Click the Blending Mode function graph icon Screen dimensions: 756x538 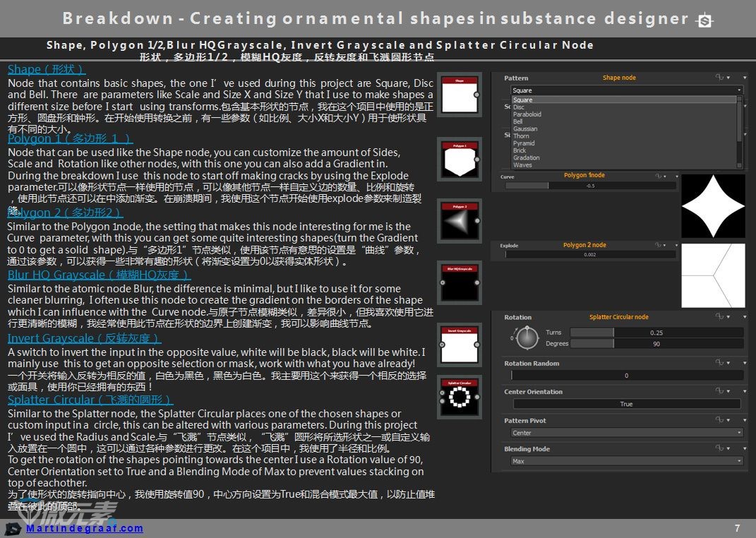(x=719, y=448)
